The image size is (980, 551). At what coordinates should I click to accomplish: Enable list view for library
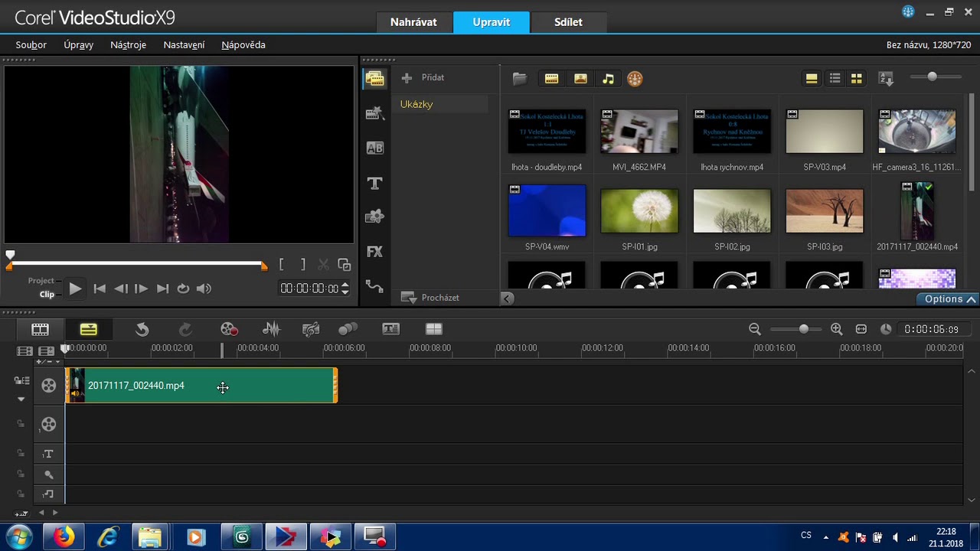tap(835, 78)
